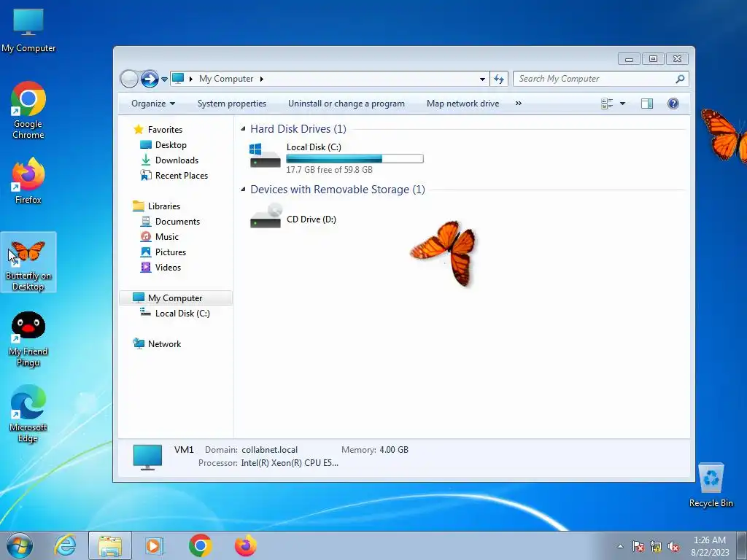Click the taskbar clock showing 1:26 AM
Viewport: 747px width, 560px height.
click(x=710, y=546)
